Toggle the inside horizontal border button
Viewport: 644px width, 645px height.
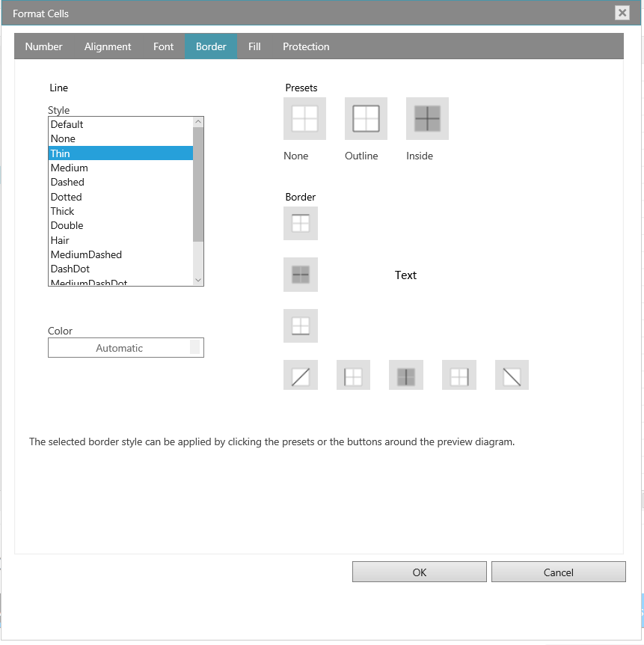click(301, 275)
